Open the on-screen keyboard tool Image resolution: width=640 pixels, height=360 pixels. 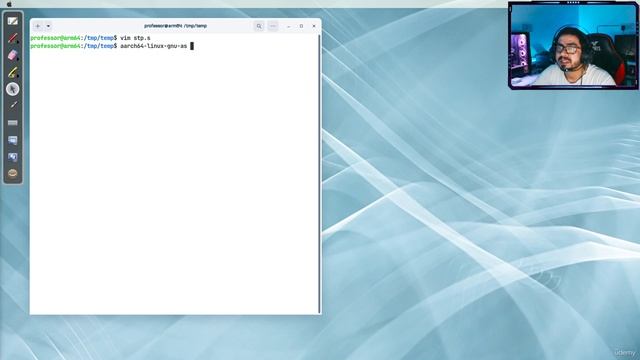point(13,122)
